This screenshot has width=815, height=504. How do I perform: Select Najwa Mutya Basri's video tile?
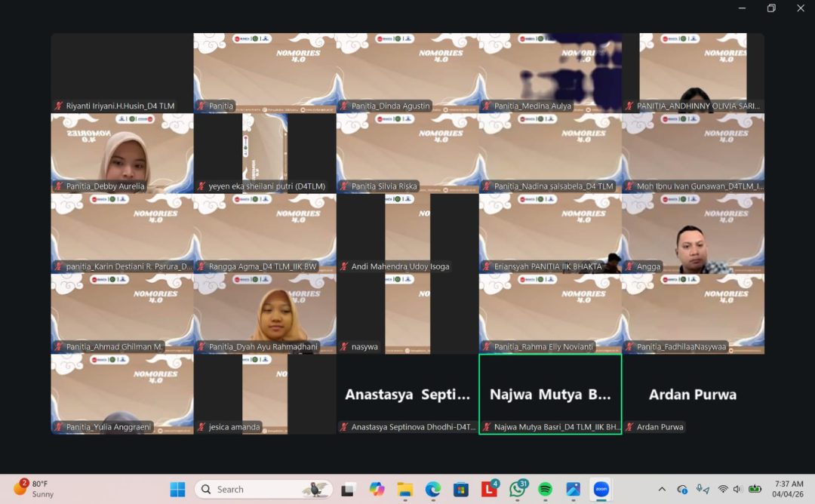[x=550, y=394]
